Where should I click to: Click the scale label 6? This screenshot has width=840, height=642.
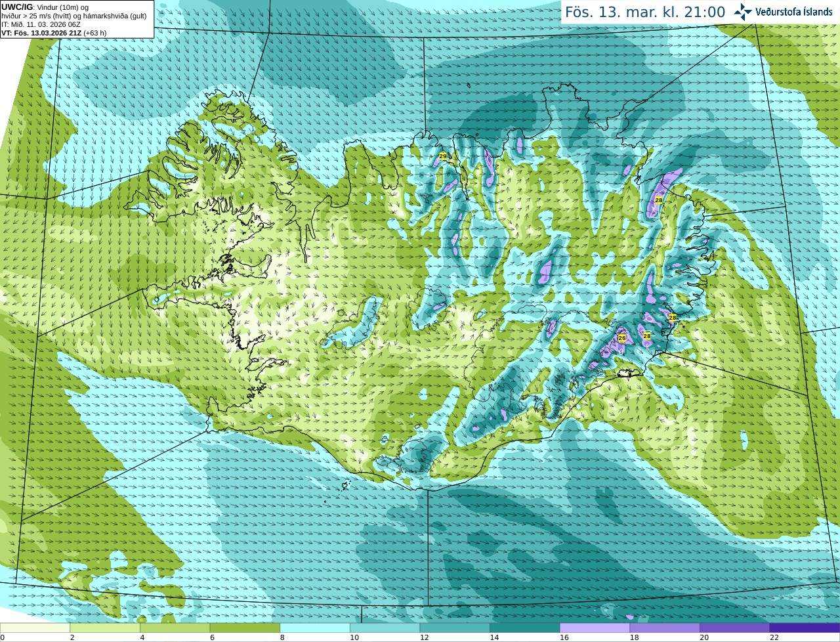[x=213, y=637]
